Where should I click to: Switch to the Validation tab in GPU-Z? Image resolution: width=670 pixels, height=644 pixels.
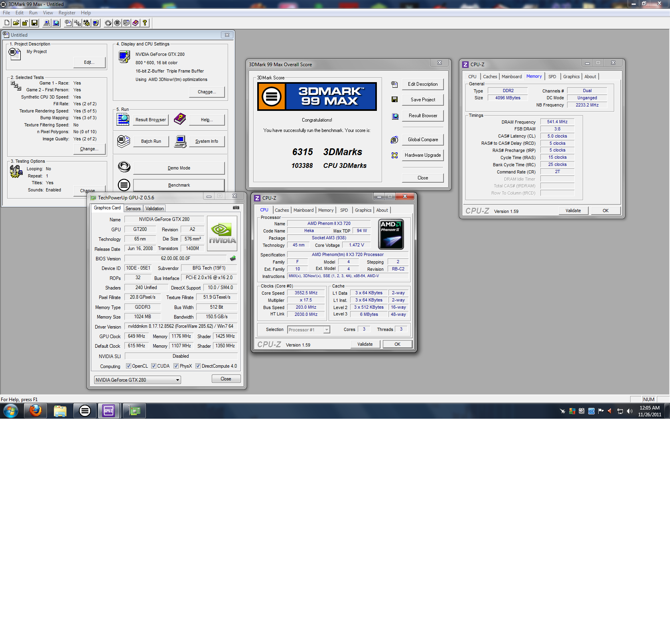pyautogui.click(x=154, y=209)
